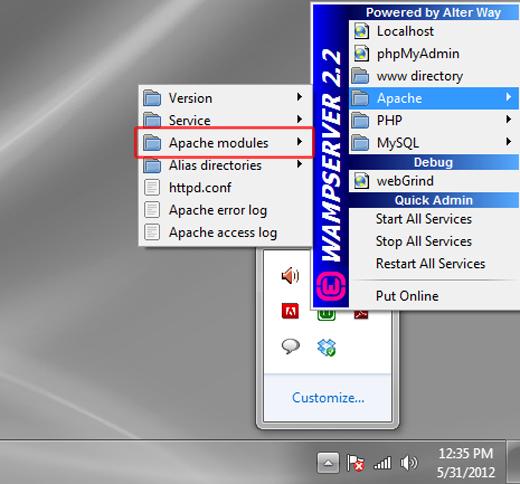Click the Show desktop strip on taskbar
The width and height of the screenshot is (520, 484).
[x=514, y=462]
